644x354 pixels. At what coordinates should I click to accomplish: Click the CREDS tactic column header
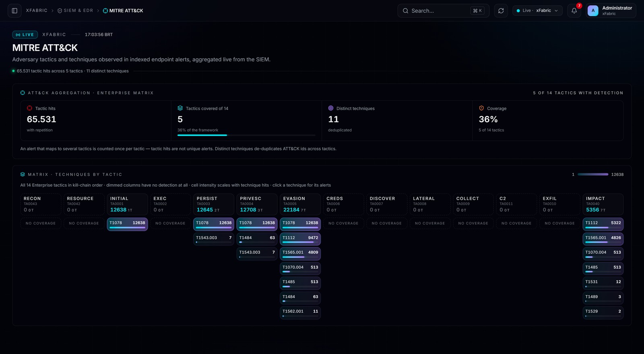click(x=343, y=204)
